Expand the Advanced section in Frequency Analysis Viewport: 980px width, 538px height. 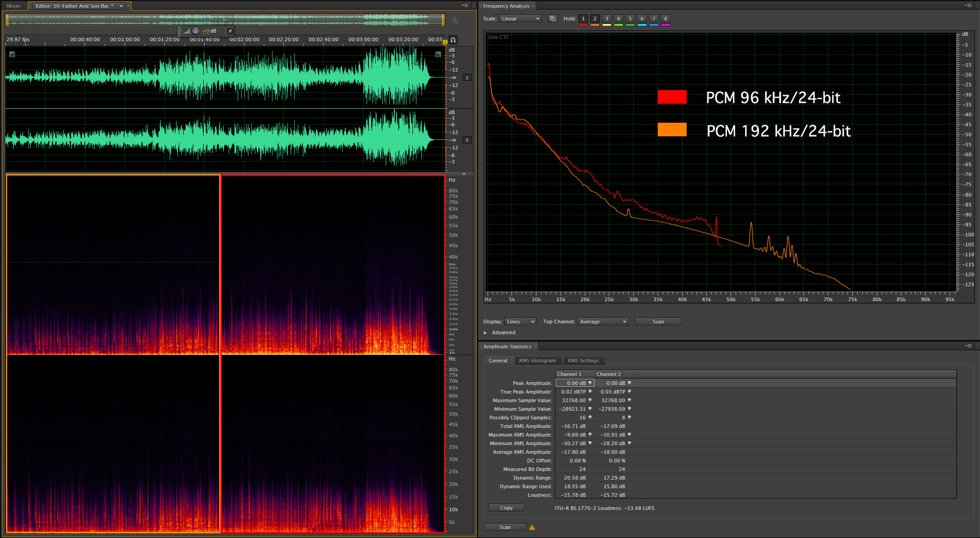point(485,332)
